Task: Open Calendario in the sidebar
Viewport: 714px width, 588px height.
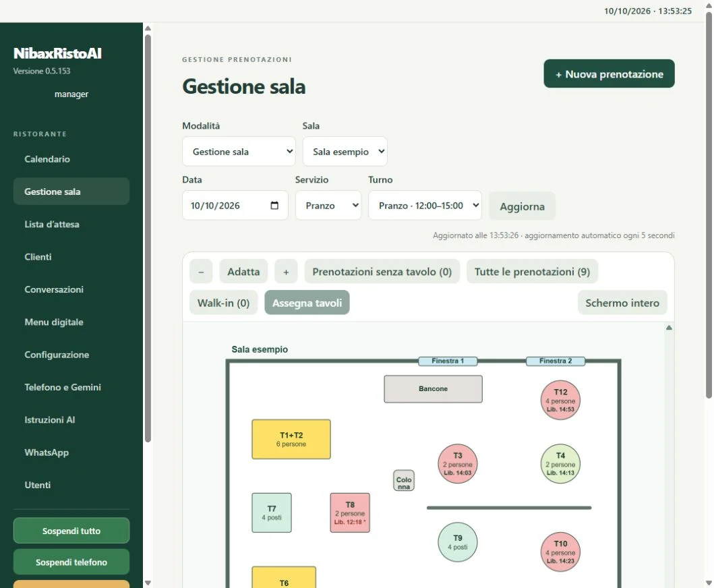Action: click(71, 159)
